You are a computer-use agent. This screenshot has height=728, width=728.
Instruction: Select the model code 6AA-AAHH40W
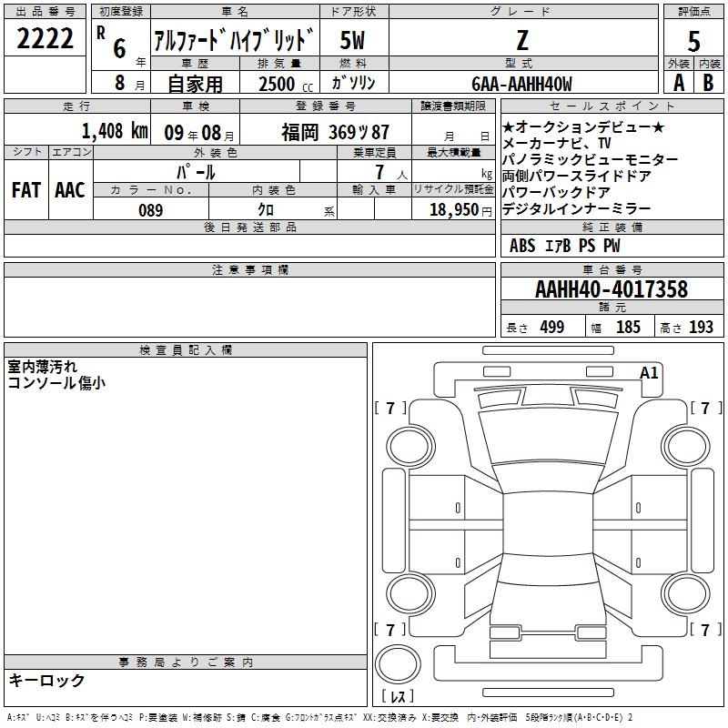click(x=523, y=83)
